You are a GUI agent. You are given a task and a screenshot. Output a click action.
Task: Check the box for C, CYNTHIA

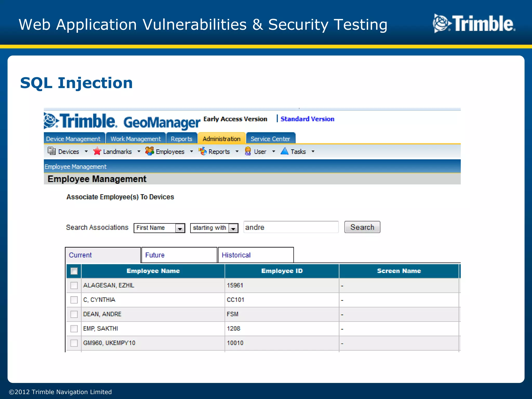pyautogui.click(x=74, y=300)
